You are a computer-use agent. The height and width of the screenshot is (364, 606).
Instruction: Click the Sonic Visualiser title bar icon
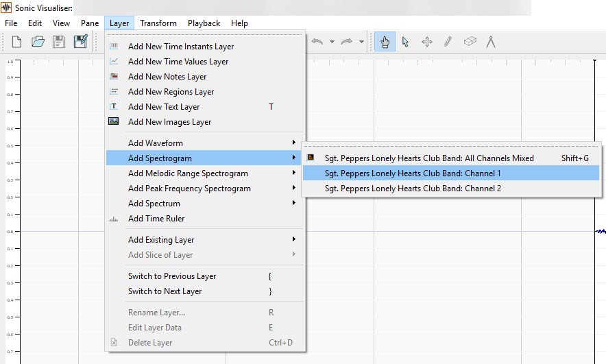coord(6,8)
